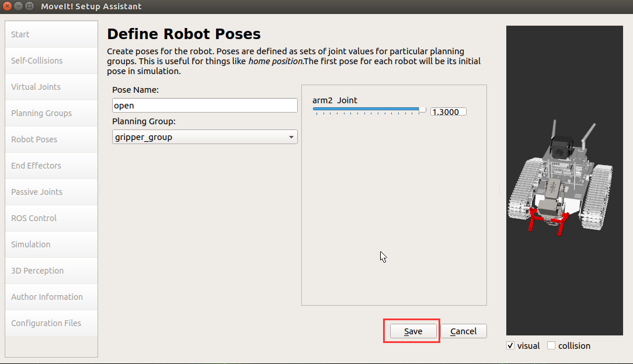The height and width of the screenshot is (364, 633).
Task: Open the End Effectors section
Action: [51, 166]
